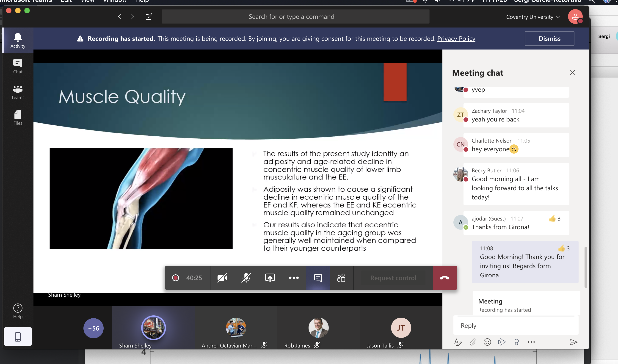This screenshot has height=364, width=618.
Task: Open the Window menu in menu bar
Action: click(x=115, y=1)
